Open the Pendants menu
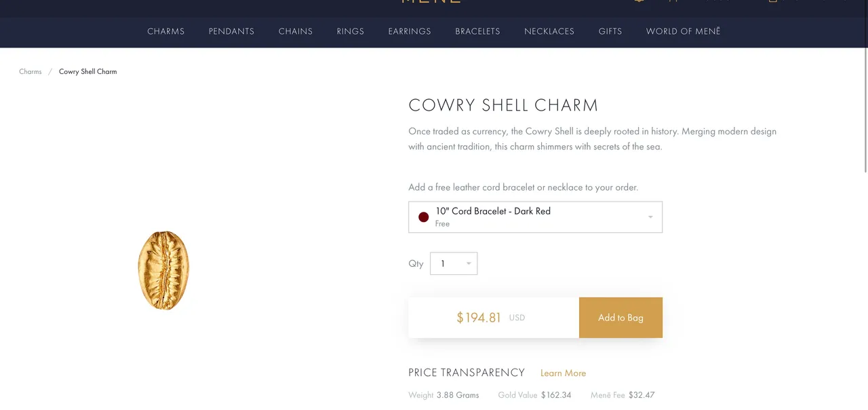This screenshot has height=410, width=868. point(231,31)
